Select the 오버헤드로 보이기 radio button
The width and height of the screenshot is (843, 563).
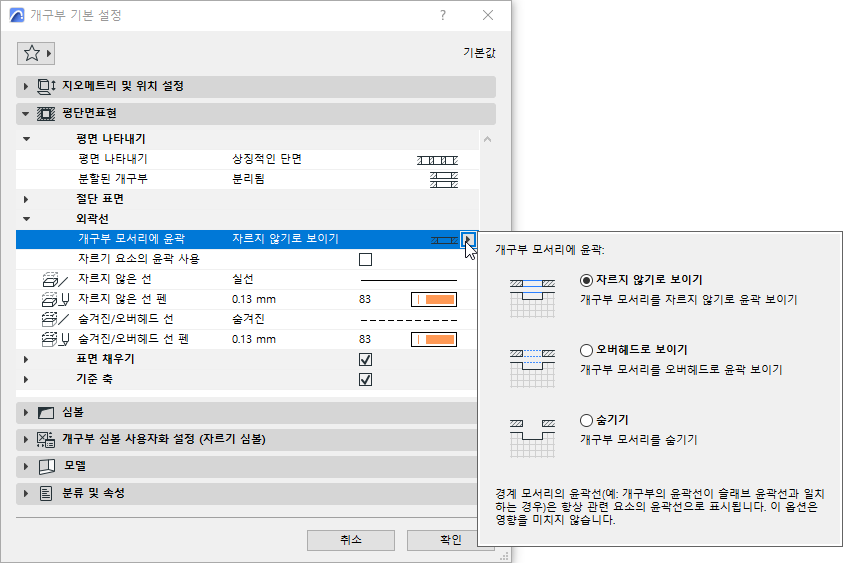[587, 350]
